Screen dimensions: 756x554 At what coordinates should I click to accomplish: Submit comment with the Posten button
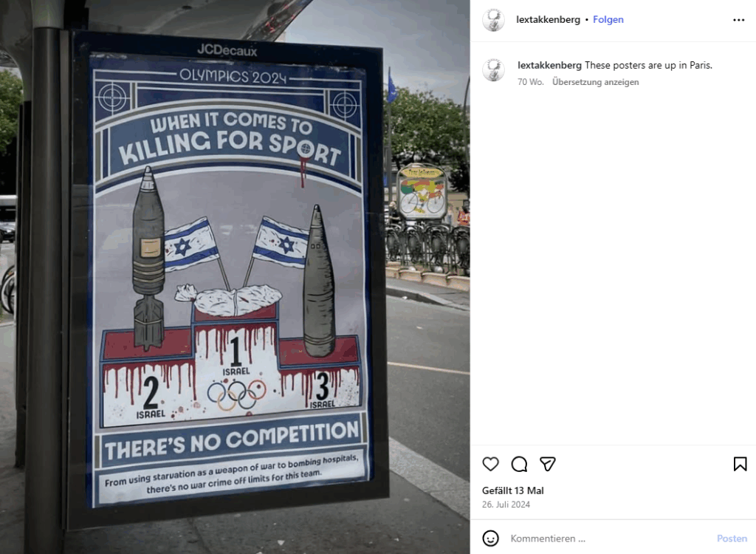(732, 538)
